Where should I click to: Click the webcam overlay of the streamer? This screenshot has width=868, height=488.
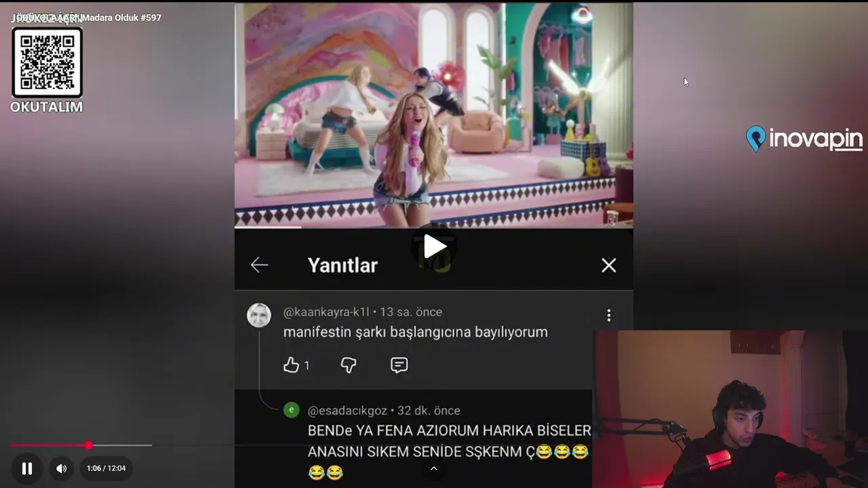[730, 409]
